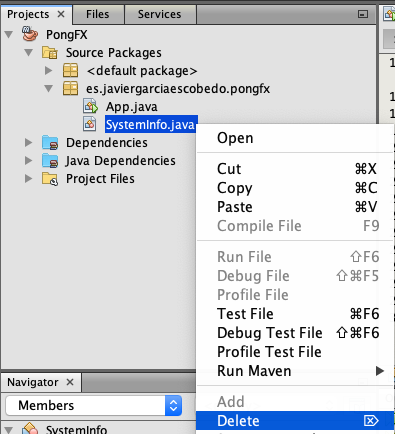Click the default package icon
The height and width of the screenshot is (434, 395).
pos(70,71)
